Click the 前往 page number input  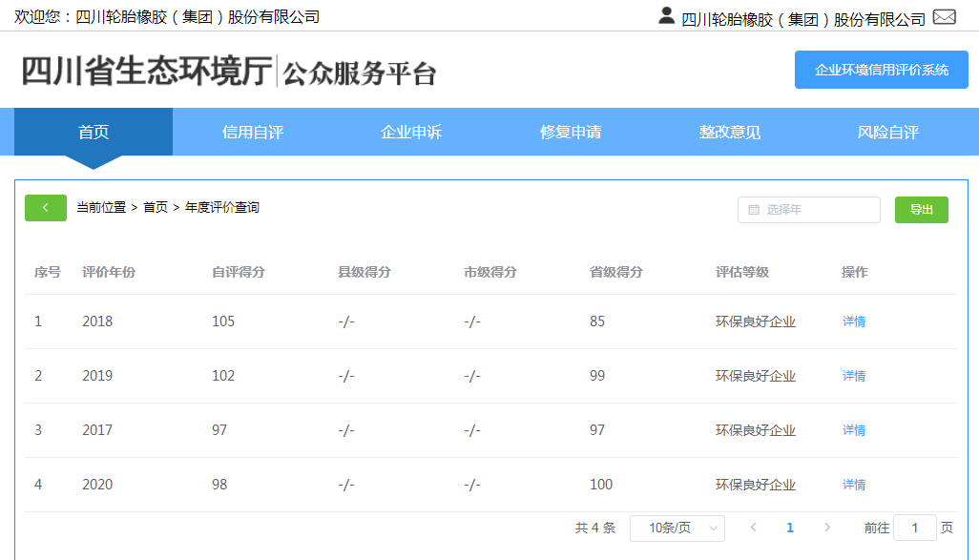915,528
